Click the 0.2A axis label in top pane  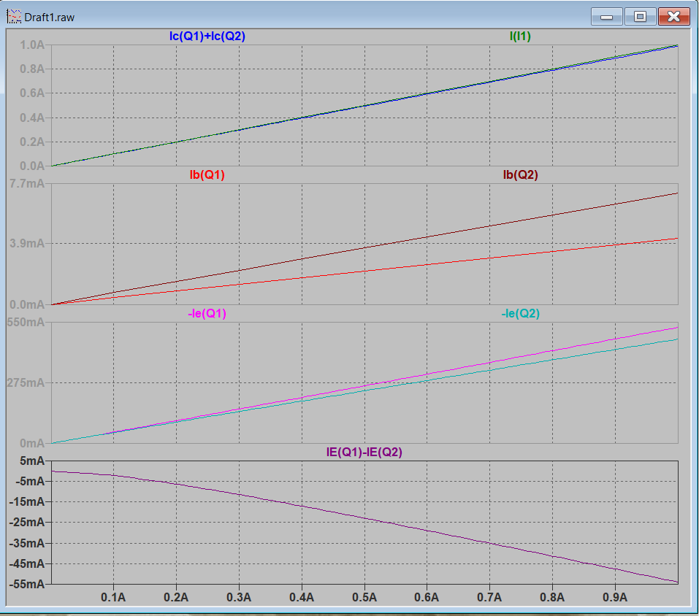32,142
